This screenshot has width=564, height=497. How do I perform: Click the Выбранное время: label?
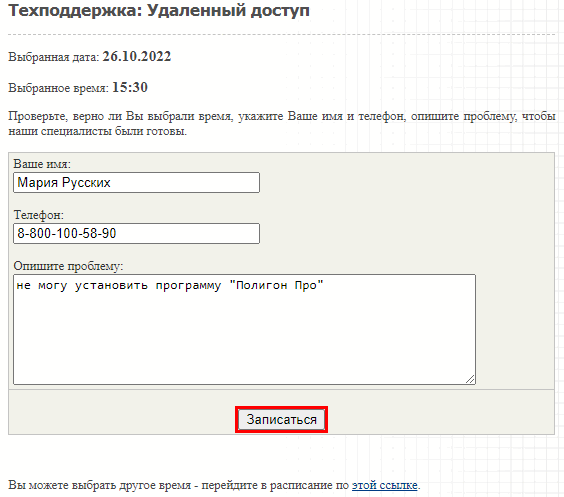58,88
